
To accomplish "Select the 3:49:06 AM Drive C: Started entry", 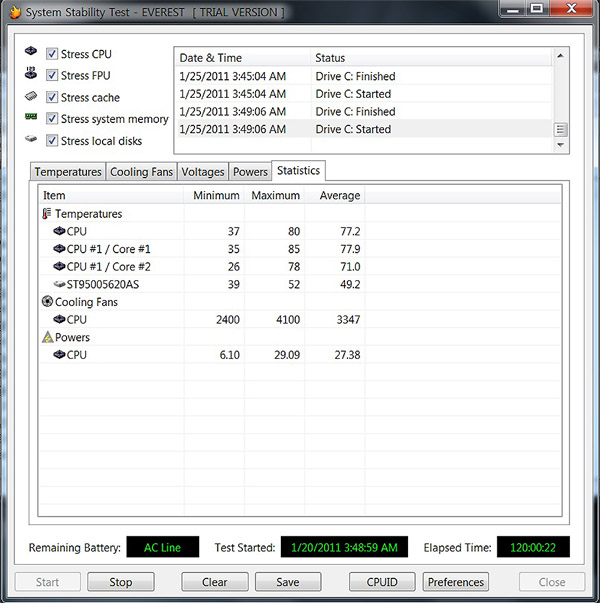I will 364,129.
